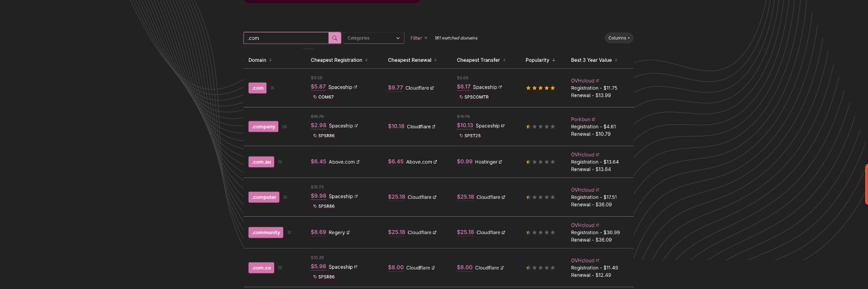Copy the SPSCOMTR coupon code tag
The image size is (868, 289).
point(474,97)
